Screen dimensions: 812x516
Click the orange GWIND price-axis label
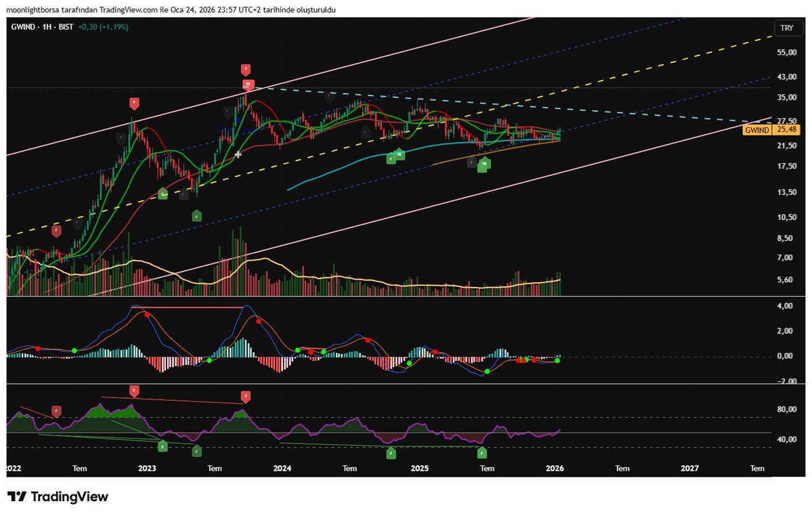pos(757,130)
